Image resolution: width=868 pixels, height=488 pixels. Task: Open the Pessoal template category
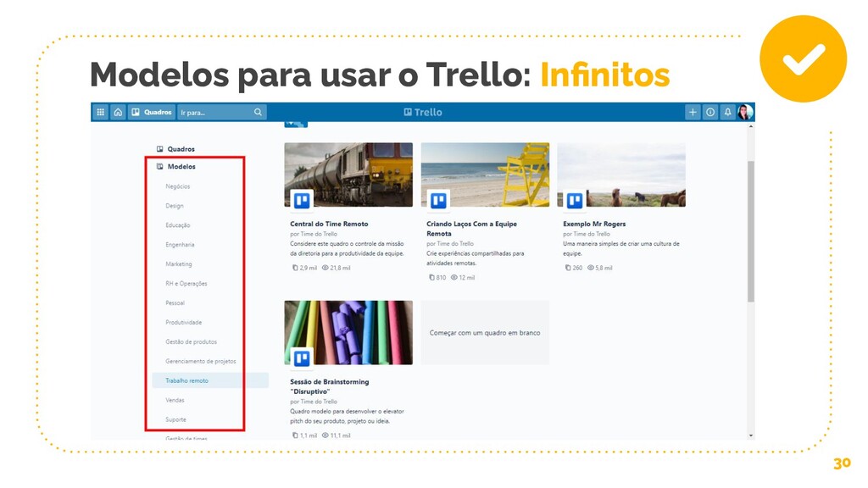click(175, 302)
